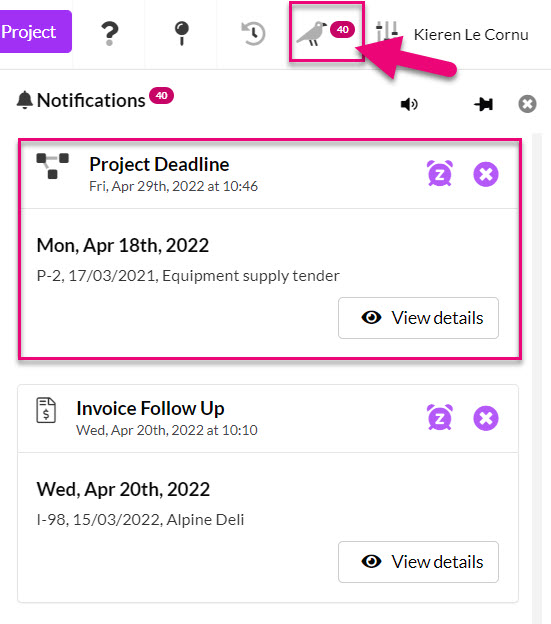Dismiss the Project Deadline notification
551x624 pixels.
[x=486, y=174]
